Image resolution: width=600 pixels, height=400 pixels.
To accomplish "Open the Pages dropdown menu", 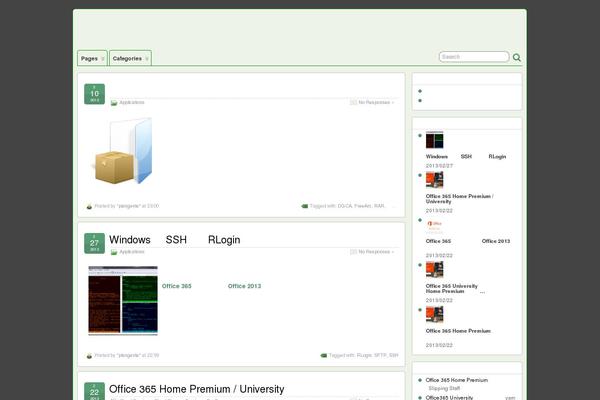I will point(92,59).
